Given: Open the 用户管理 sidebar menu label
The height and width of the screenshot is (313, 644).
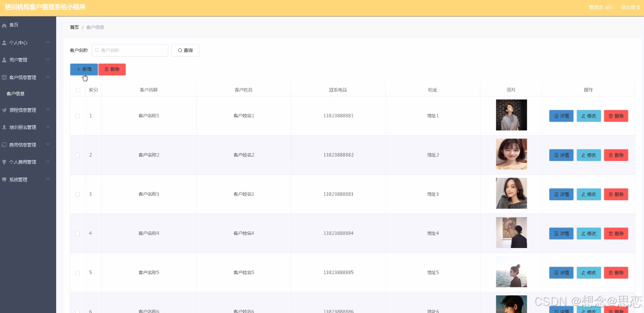Looking at the screenshot, I should (18, 60).
